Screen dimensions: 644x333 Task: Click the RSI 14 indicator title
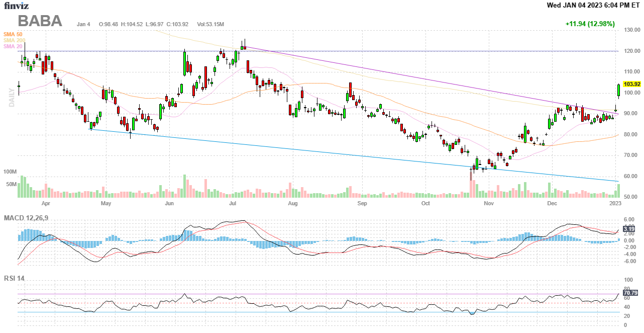14,278
